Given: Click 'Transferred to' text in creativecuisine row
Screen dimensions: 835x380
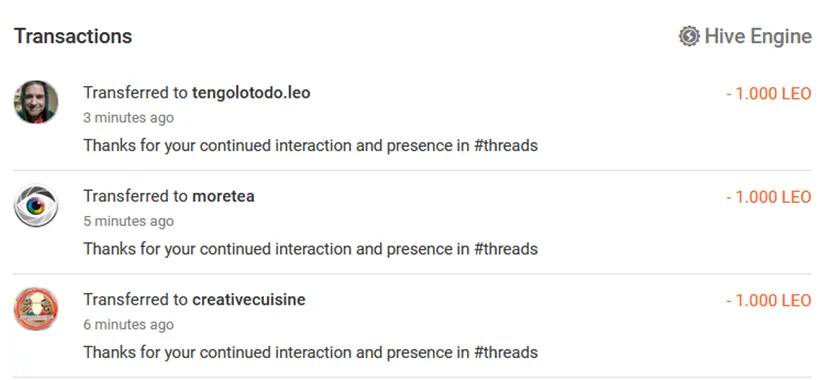Looking at the screenshot, I should coord(135,299).
